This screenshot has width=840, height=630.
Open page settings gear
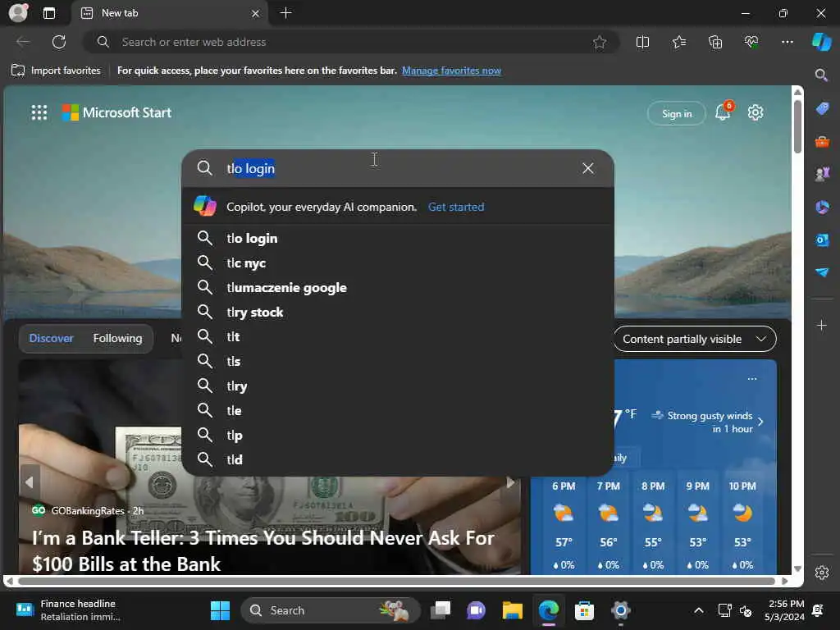coord(756,112)
